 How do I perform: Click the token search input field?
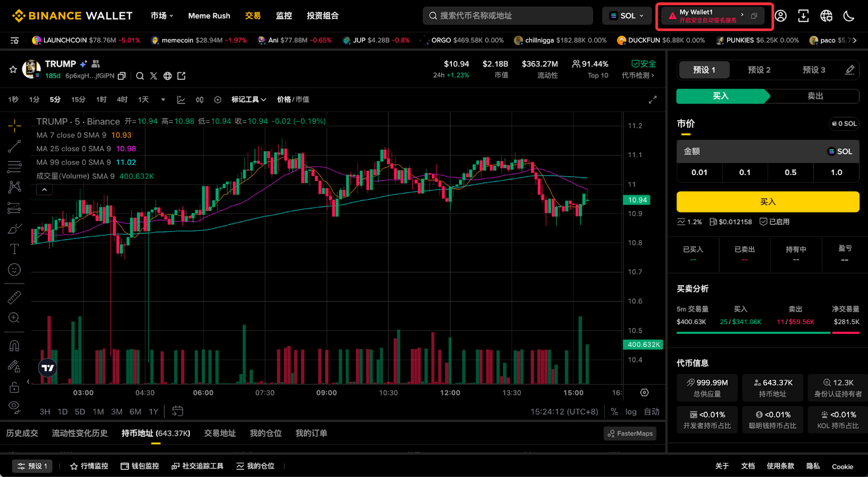coord(508,16)
